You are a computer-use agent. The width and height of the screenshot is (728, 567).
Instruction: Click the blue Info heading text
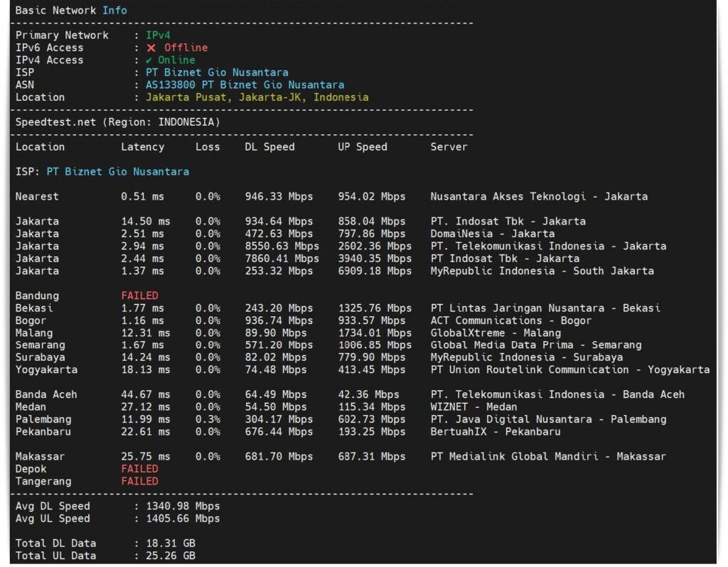pos(114,10)
